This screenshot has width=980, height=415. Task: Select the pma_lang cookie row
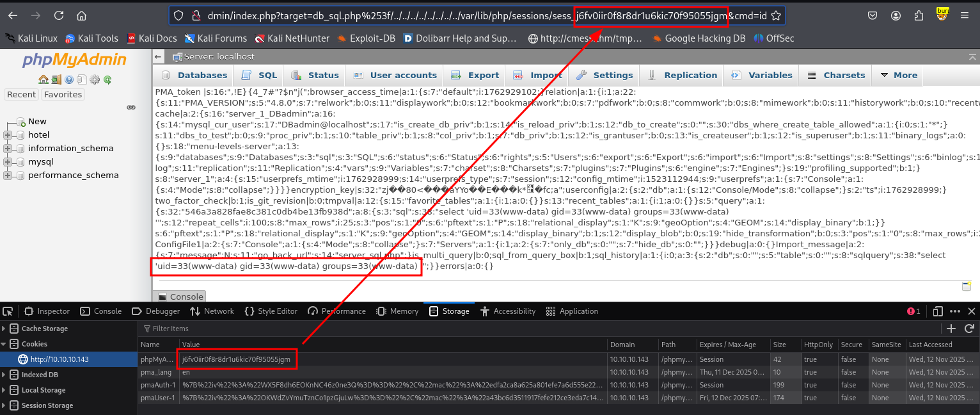pyautogui.click(x=559, y=372)
